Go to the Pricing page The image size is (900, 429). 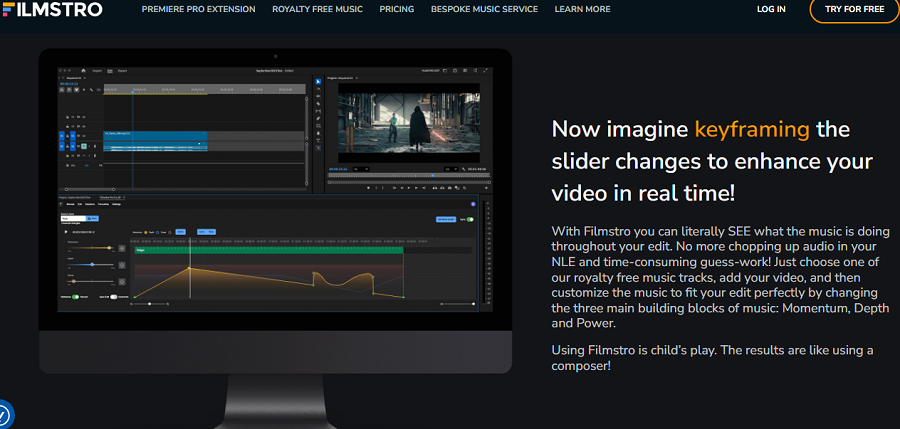point(397,9)
